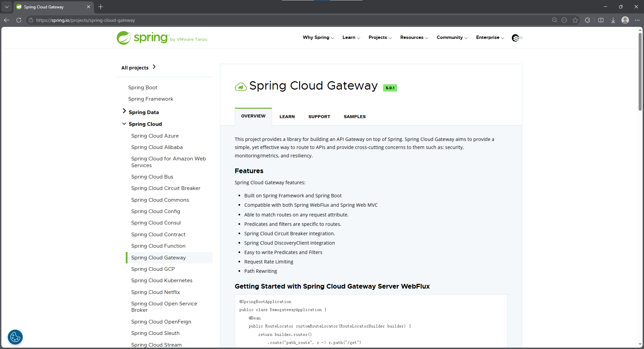Open the Projects dropdown menu
The height and width of the screenshot is (349, 644).
pyautogui.click(x=380, y=38)
